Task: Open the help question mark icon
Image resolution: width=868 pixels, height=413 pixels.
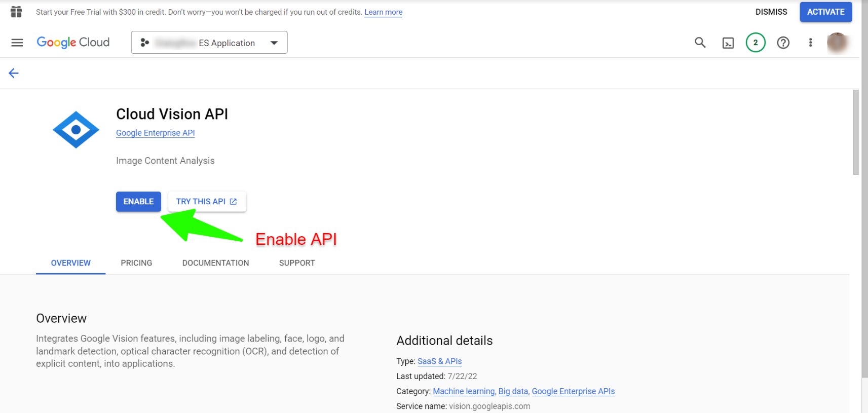Action: (783, 43)
